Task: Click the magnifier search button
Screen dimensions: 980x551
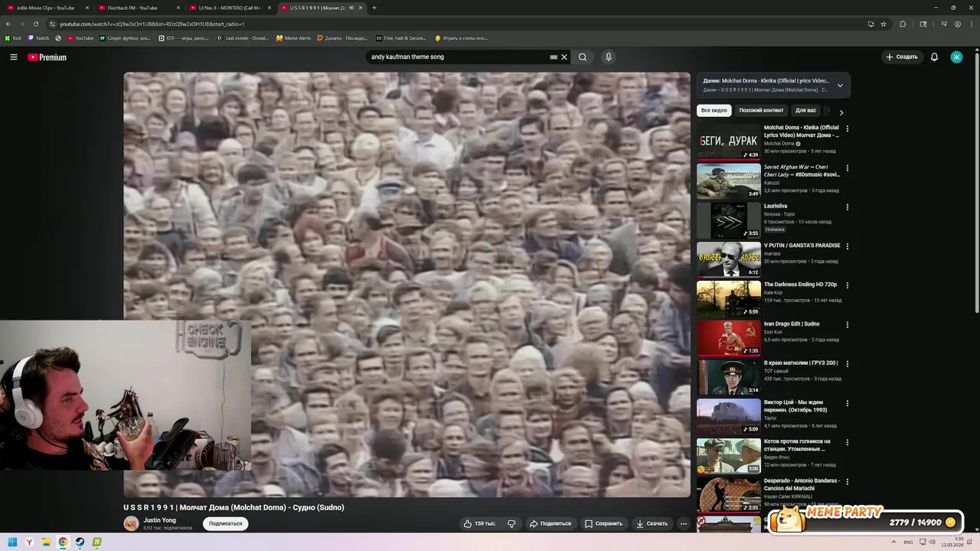Action: pyautogui.click(x=583, y=57)
